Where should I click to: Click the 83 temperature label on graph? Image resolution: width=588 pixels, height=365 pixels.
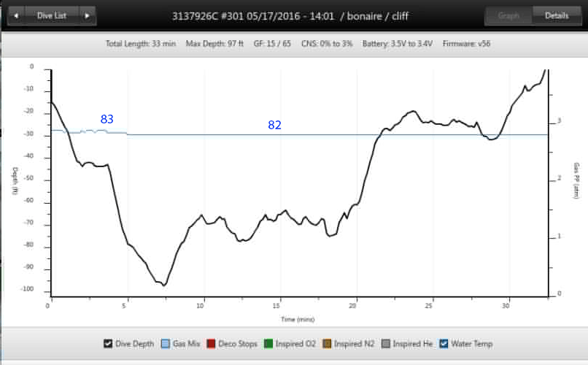click(x=107, y=119)
